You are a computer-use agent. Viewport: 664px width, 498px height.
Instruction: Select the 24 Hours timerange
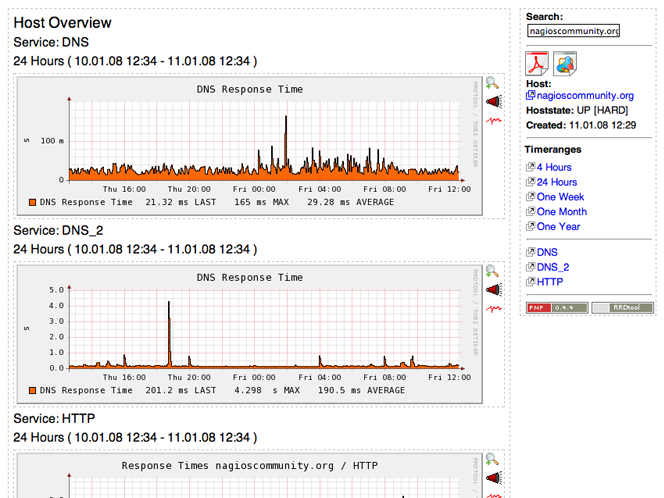coord(556,182)
